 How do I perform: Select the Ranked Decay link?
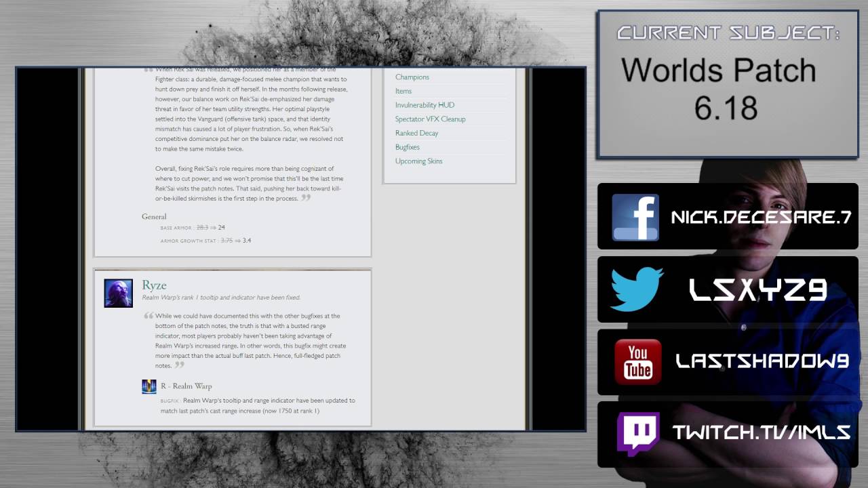pos(417,133)
